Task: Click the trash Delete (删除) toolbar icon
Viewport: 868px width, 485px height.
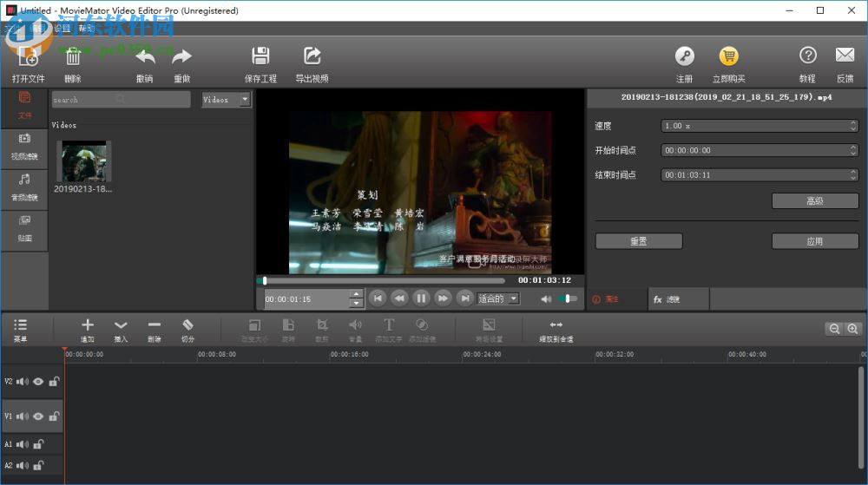Action: 73,57
